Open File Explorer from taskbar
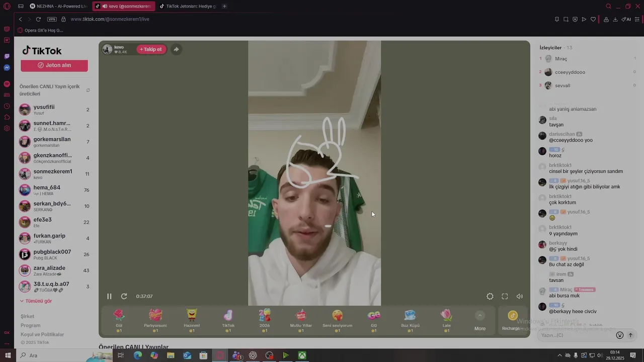 coord(171,355)
